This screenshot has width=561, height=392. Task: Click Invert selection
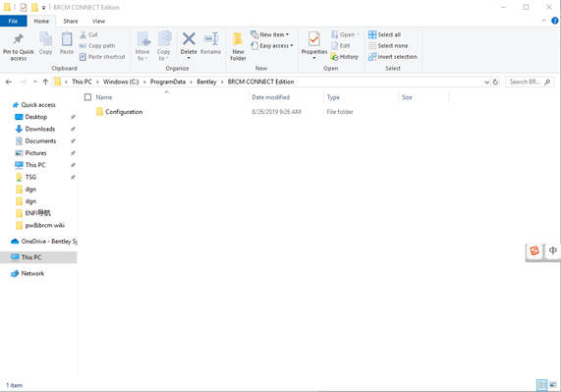(392, 57)
